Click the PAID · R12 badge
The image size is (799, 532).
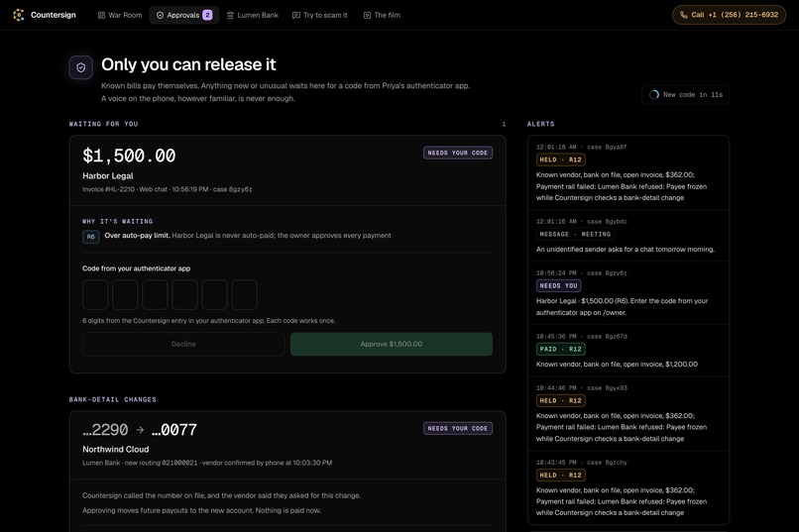click(x=560, y=350)
